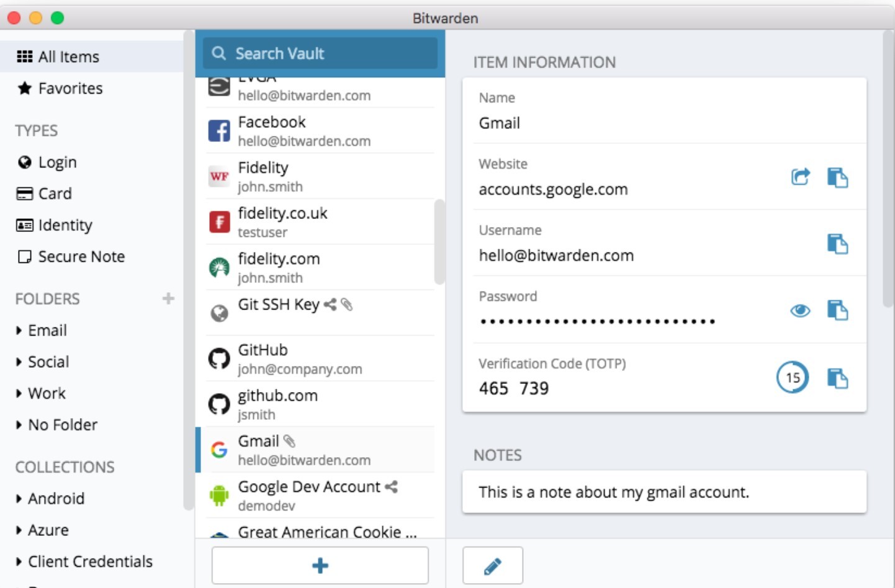
Task: Click the attachment paperclip on Gmail entry
Action: pyautogui.click(x=289, y=441)
